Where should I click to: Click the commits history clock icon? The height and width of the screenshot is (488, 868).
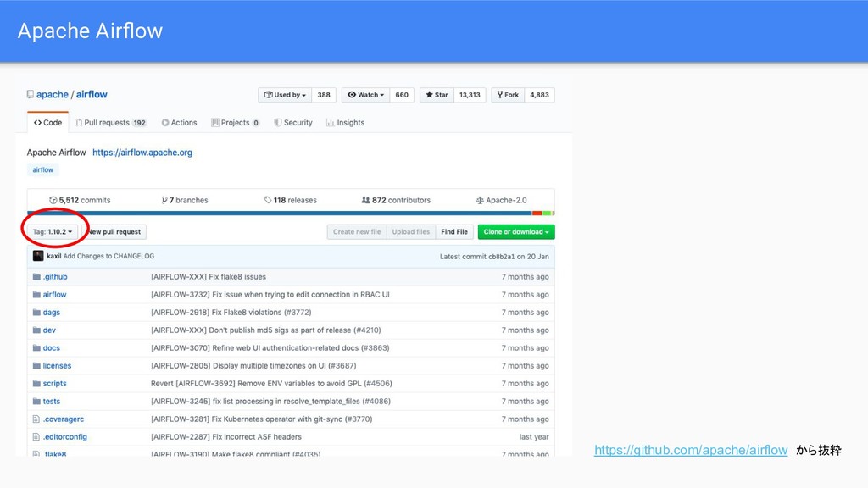(x=53, y=200)
